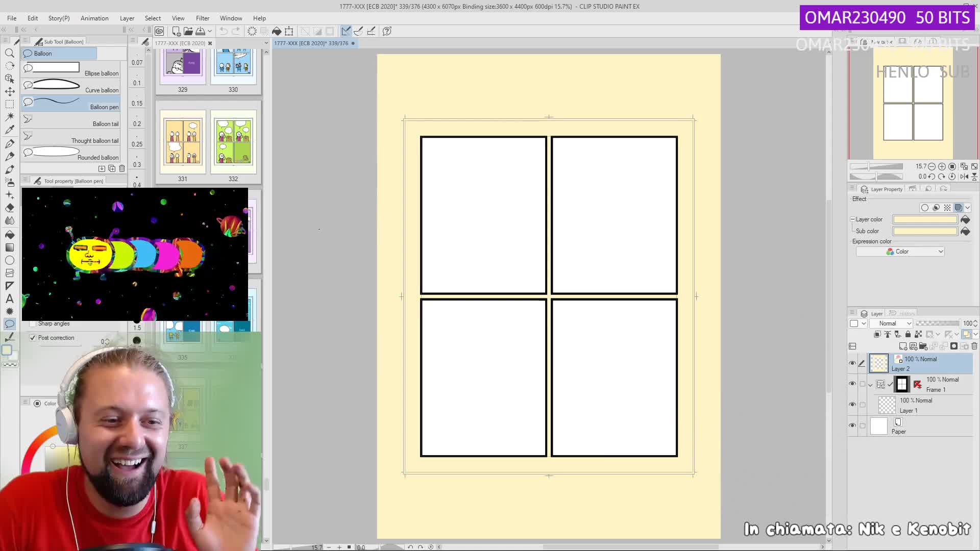980x551 pixels.
Task: Hide Frame 1 visibility eye
Action: (x=852, y=384)
